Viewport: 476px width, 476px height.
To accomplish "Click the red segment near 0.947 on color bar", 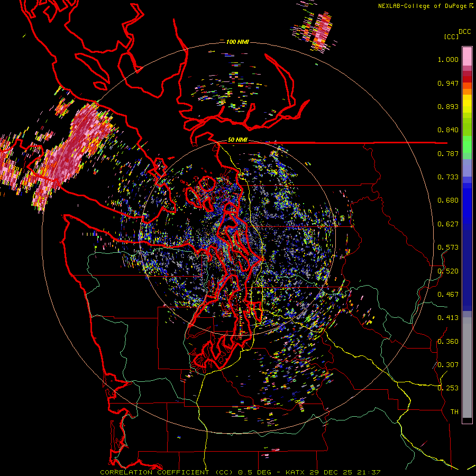I will point(467,79).
